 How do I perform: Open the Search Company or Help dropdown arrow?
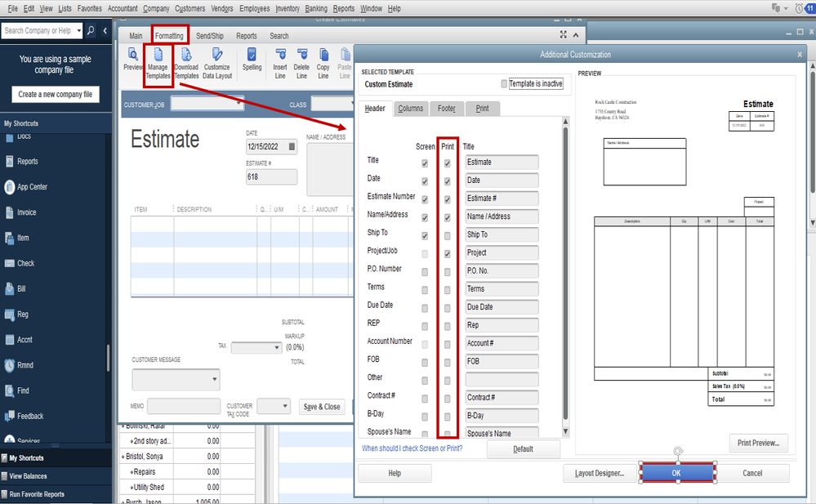[x=78, y=31]
